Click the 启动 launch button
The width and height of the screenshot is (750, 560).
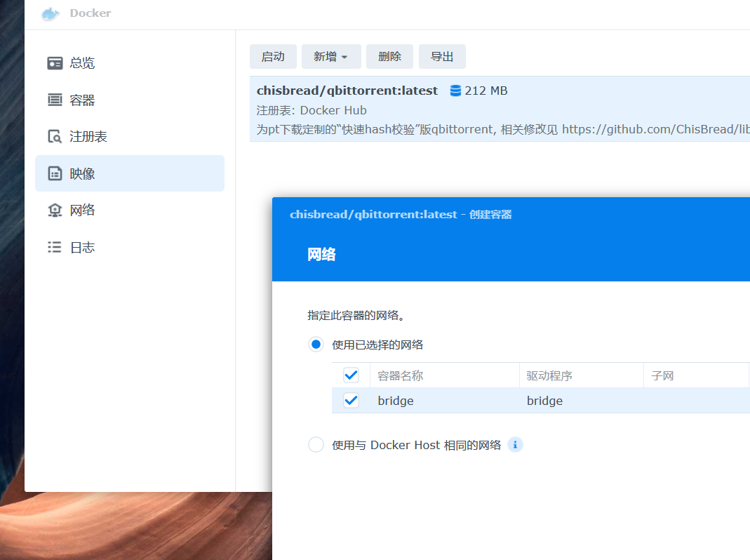273,56
